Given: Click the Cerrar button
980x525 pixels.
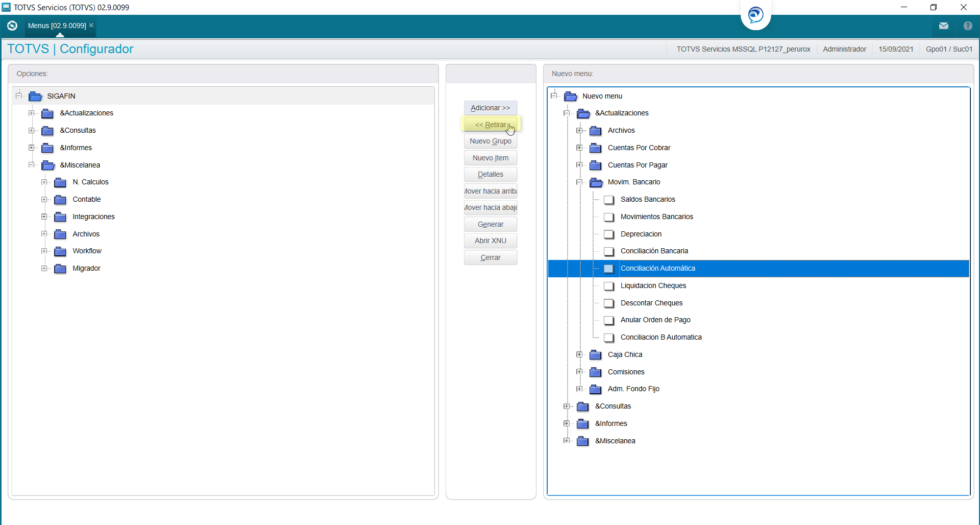Looking at the screenshot, I should (x=491, y=257).
